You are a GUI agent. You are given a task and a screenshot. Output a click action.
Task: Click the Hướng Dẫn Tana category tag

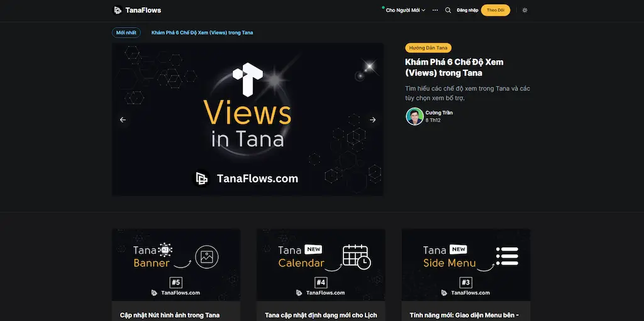click(x=428, y=48)
